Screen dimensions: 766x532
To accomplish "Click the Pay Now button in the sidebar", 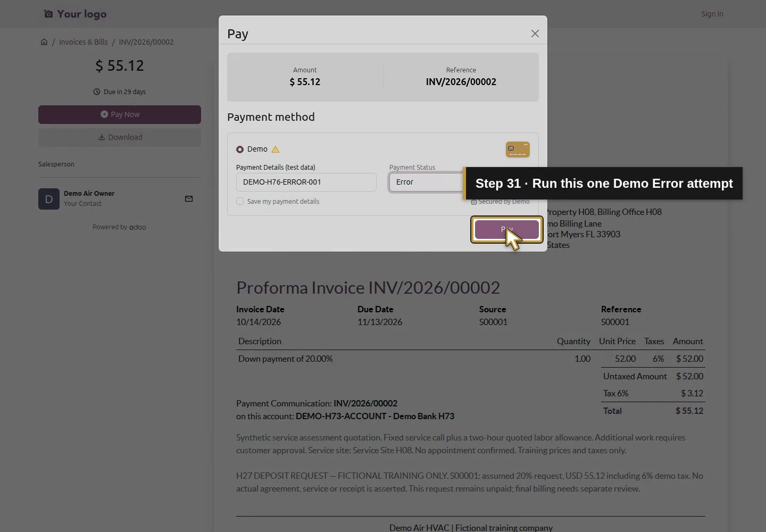I will pyautogui.click(x=120, y=114).
